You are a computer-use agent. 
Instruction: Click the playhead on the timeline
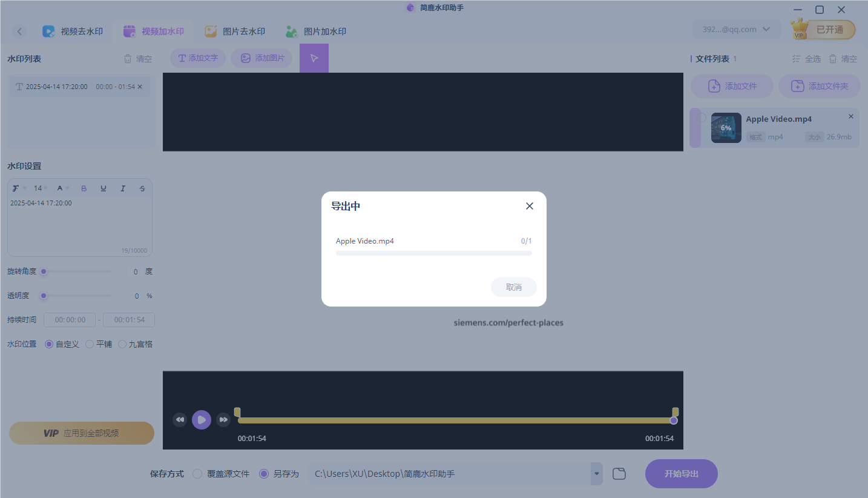[674, 420]
